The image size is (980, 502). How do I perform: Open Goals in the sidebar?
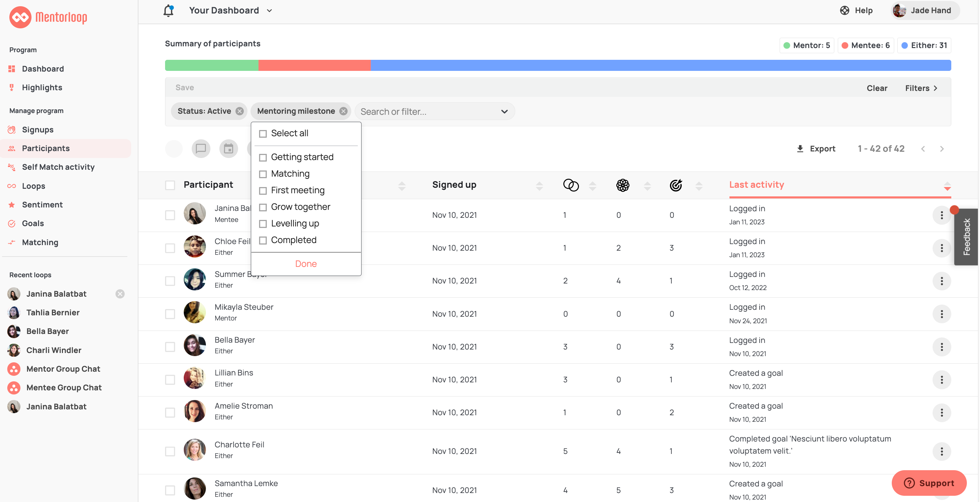33,223
